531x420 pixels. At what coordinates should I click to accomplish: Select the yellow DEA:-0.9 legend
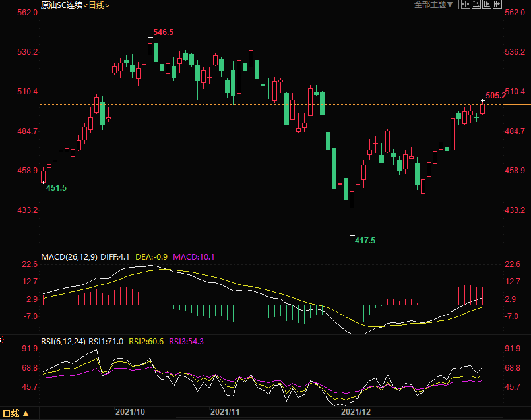pyautogui.click(x=152, y=256)
